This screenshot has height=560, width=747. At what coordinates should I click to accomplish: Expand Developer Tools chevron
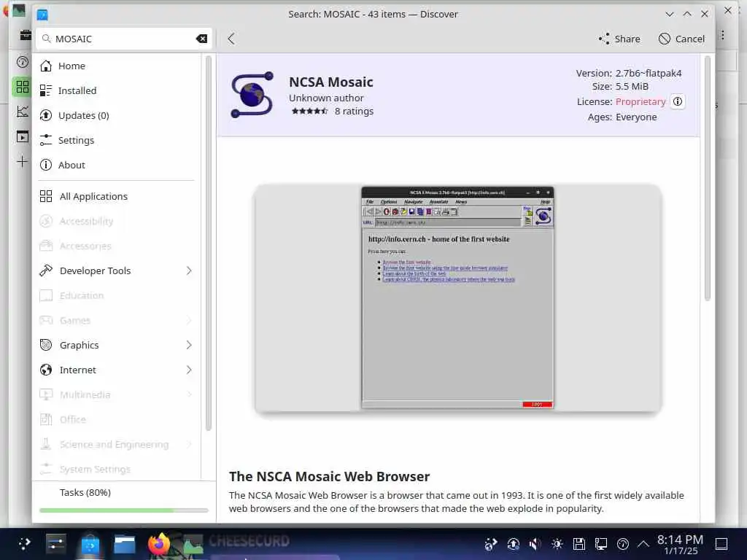tap(189, 271)
